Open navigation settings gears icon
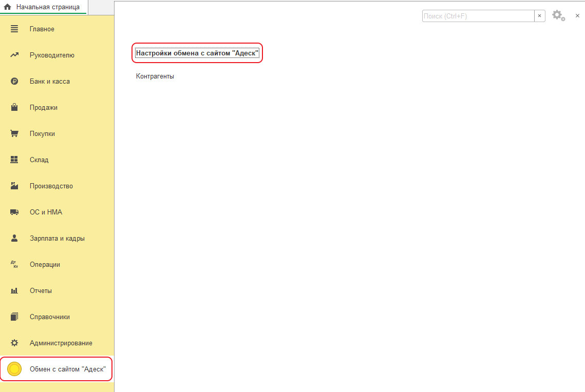The width and height of the screenshot is (585, 392). [558, 16]
